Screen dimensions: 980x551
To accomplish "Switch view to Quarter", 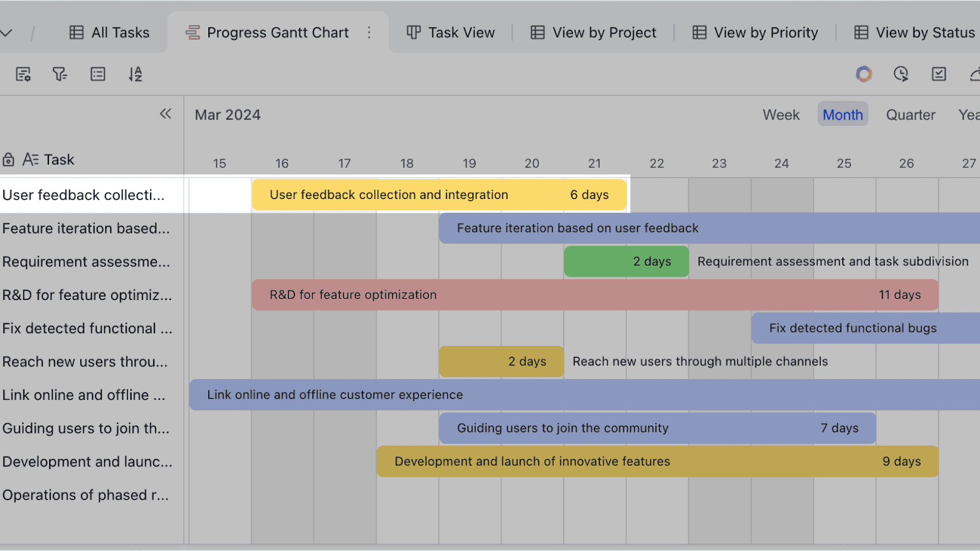I will pos(910,114).
